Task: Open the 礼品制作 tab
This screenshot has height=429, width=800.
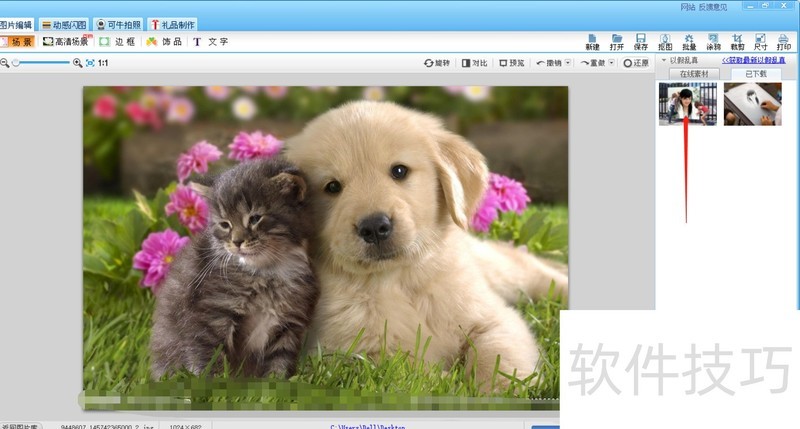Action: [173, 24]
